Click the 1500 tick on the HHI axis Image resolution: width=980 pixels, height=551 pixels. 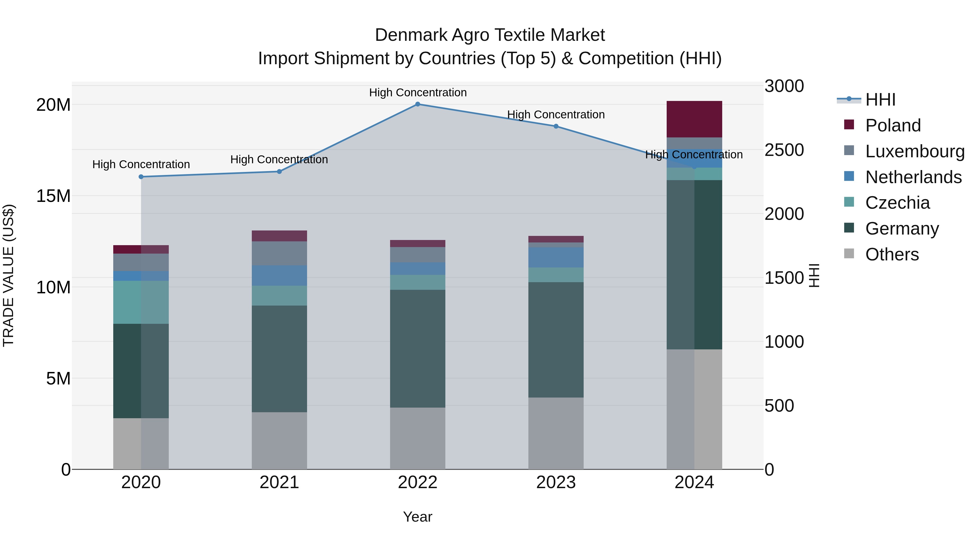785,278
